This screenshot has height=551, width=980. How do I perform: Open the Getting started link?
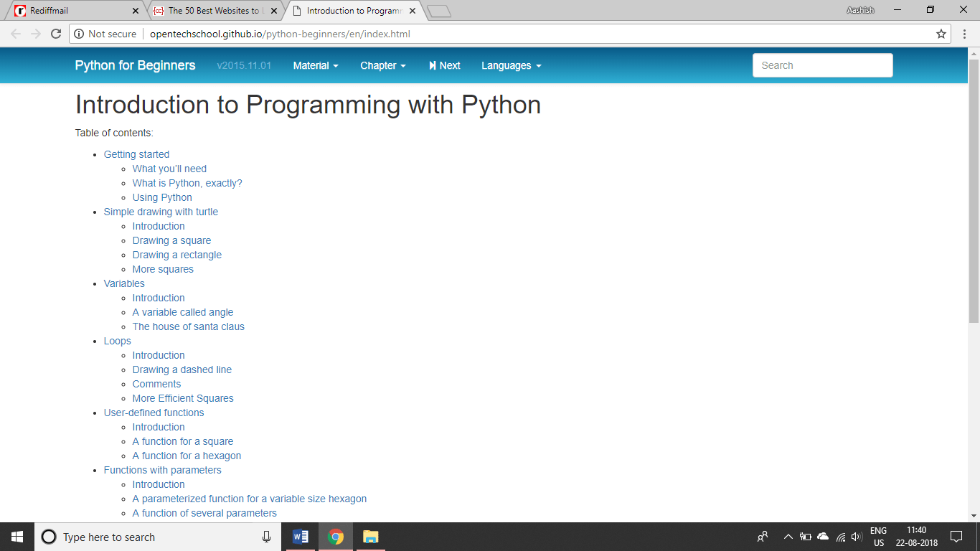pos(136,154)
